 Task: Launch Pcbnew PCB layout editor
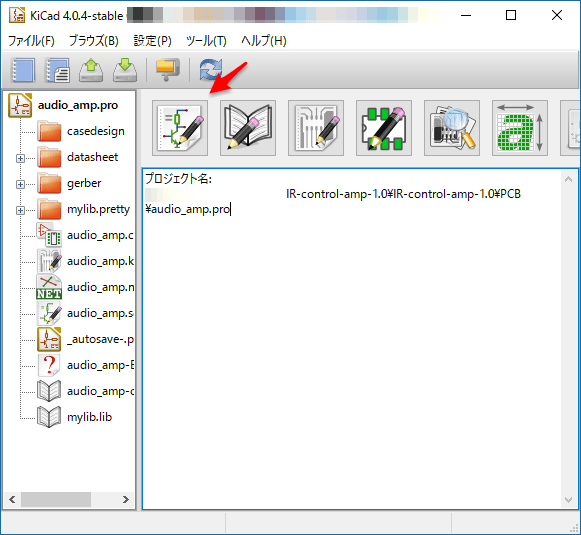pos(316,128)
